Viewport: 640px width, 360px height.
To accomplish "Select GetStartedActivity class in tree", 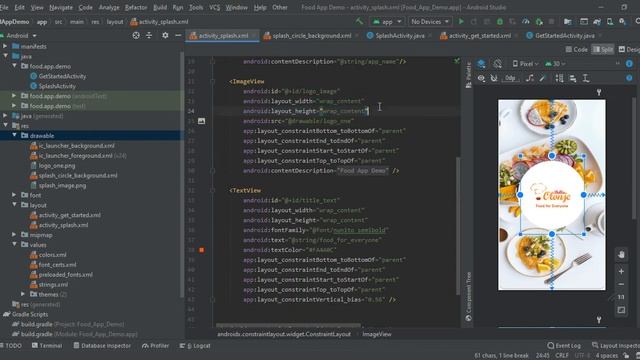I will click(x=62, y=76).
